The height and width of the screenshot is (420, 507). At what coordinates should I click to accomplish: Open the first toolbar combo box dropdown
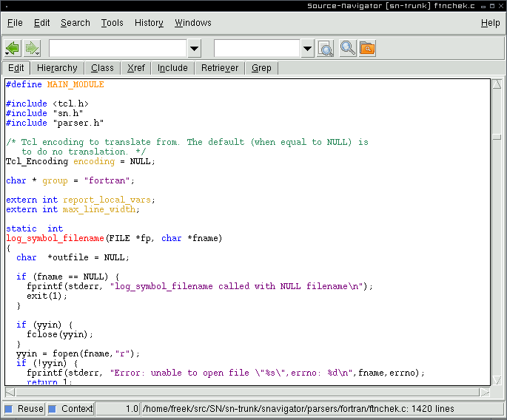(x=194, y=49)
